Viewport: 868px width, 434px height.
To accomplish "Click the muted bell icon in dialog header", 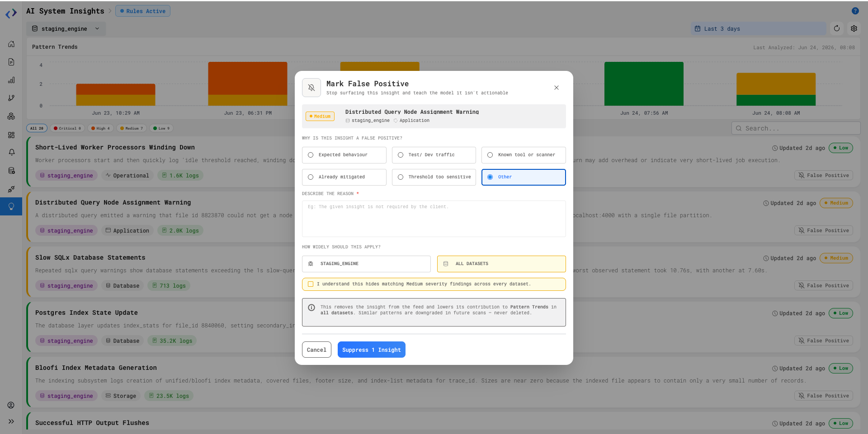I will pos(311,88).
